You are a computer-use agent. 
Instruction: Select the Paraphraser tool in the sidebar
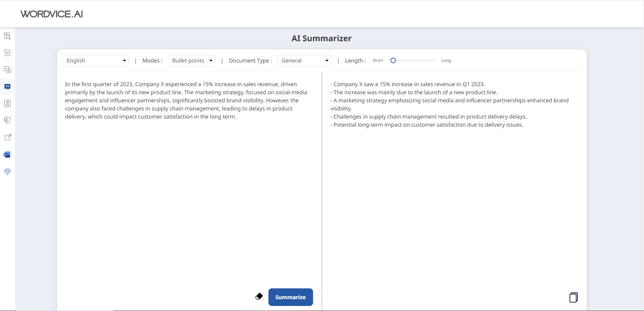point(7,53)
